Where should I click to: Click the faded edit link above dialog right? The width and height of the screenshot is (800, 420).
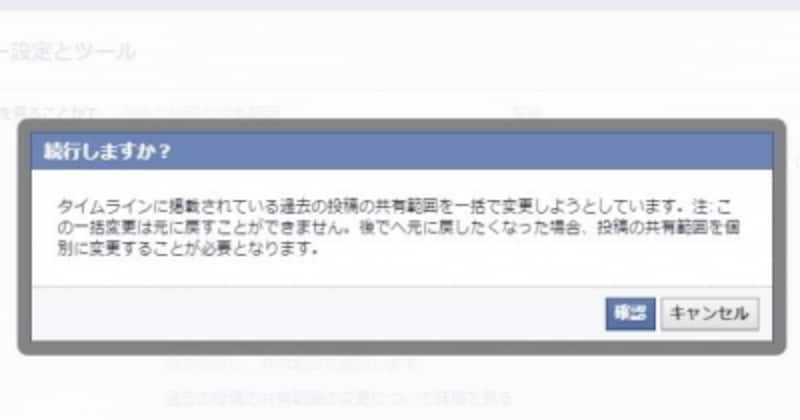pos(527,111)
